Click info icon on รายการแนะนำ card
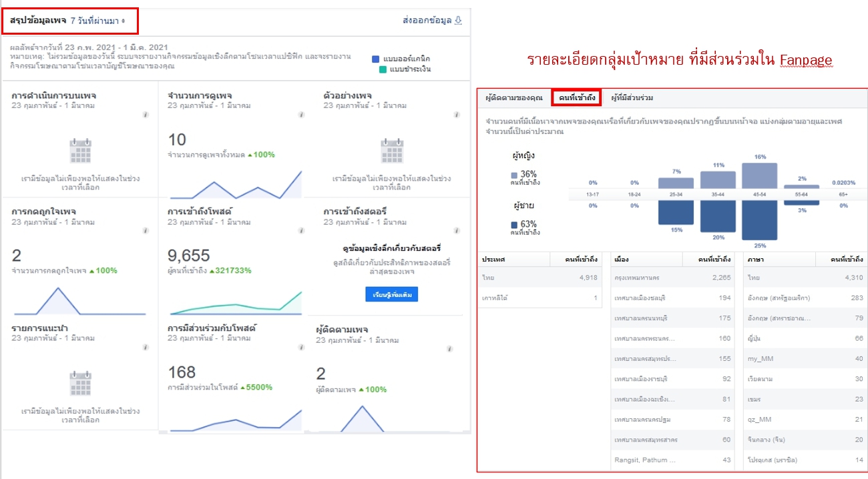The image size is (868, 479). tap(146, 348)
